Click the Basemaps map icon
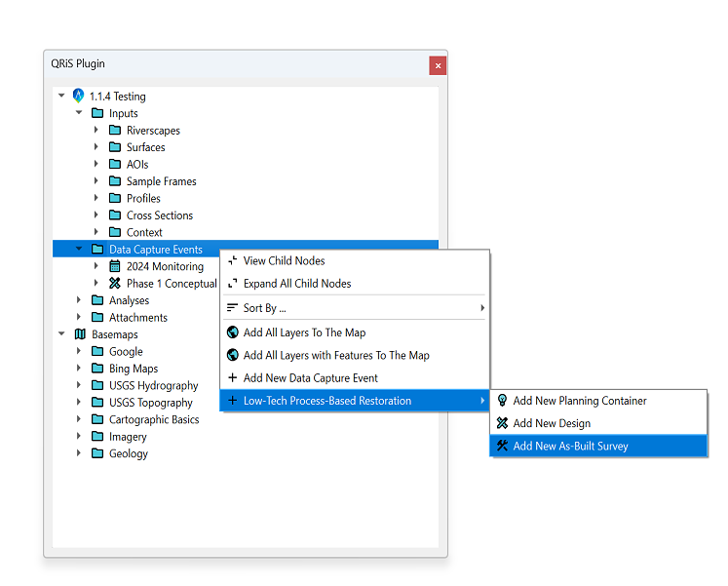728x586 pixels. (x=80, y=334)
